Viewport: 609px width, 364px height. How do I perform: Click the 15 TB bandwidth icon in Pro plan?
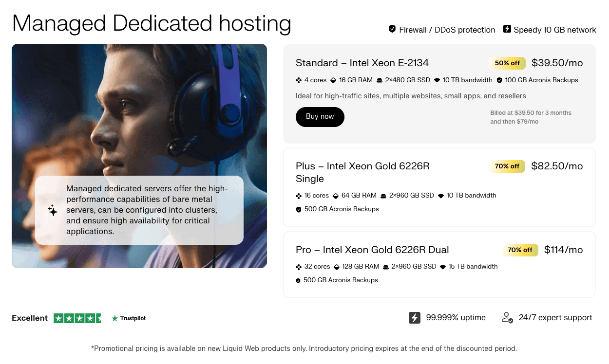[443, 267]
